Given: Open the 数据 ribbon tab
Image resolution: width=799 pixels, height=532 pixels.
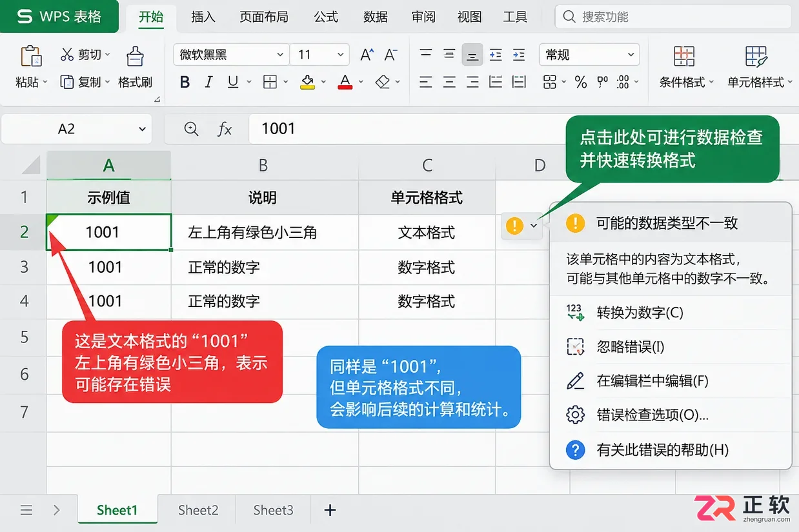Looking at the screenshot, I should coord(375,17).
